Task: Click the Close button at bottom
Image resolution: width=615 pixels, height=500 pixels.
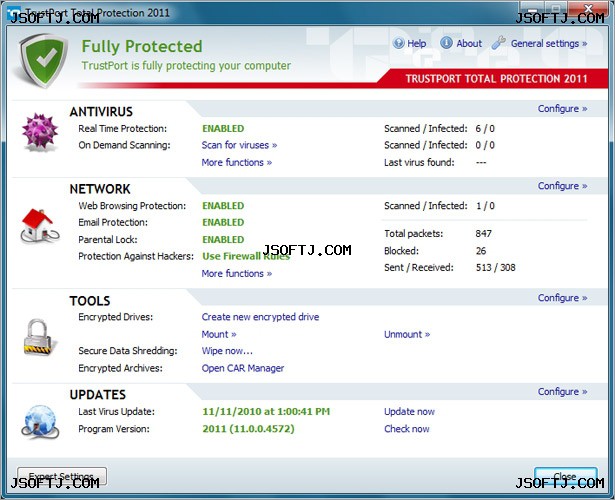Action: [x=566, y=476]
